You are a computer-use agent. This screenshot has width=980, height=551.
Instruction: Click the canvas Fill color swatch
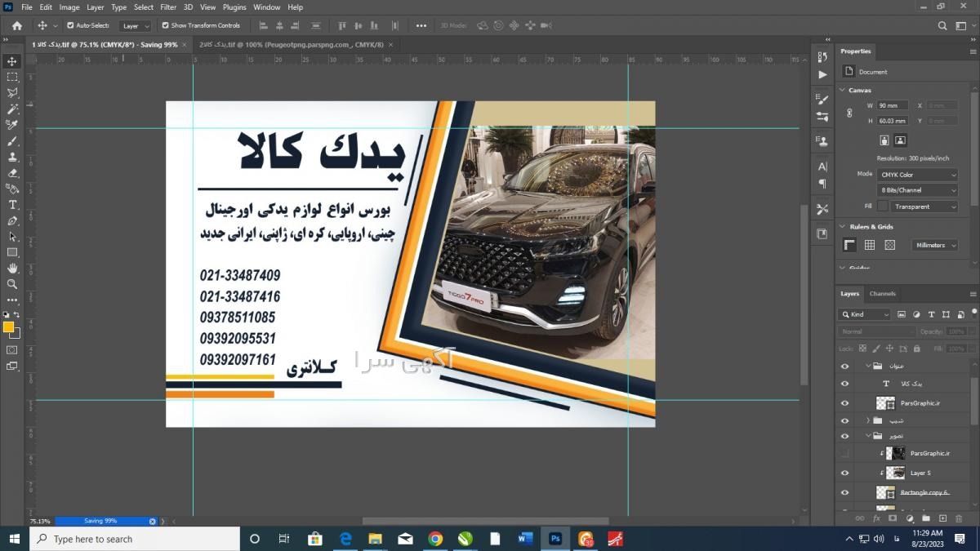click(882, 207)
